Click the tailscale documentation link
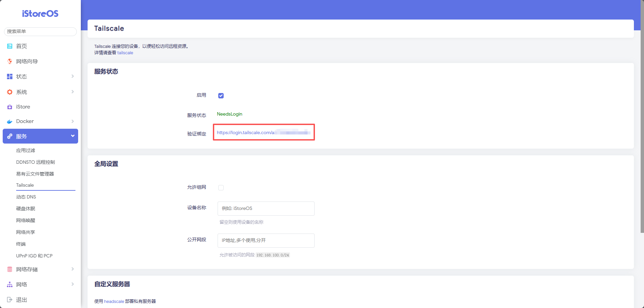The height and width of the screenshot is (308, 644). [125, 53]
